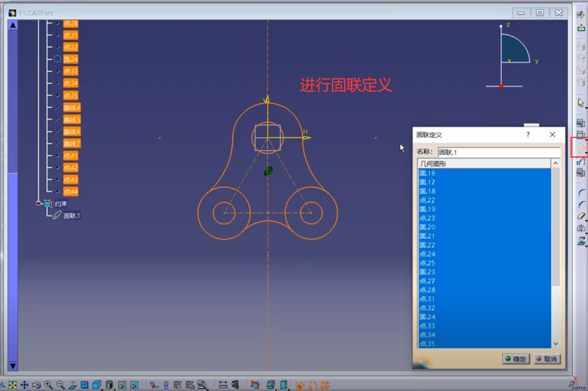Restore the 11.CATPart window size

coord(540,13)
